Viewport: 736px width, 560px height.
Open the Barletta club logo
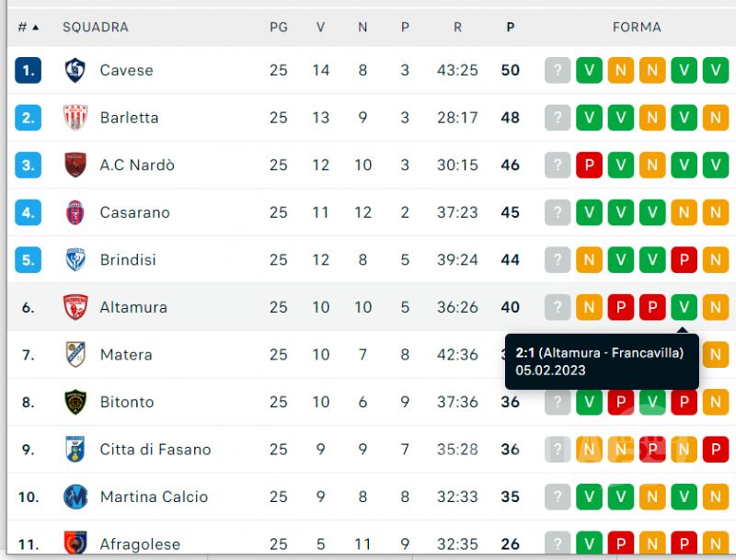tap(75, 118)
